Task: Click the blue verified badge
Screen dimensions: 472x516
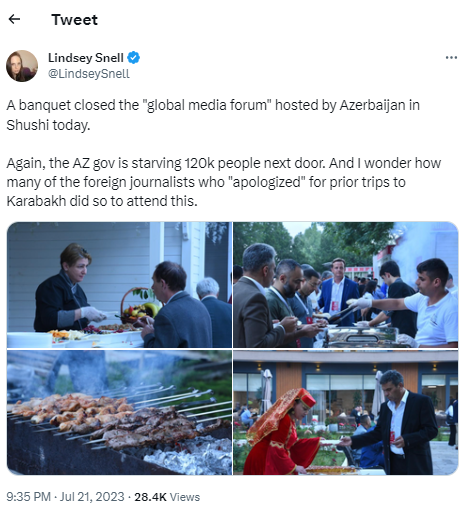Action: point(134,58)
